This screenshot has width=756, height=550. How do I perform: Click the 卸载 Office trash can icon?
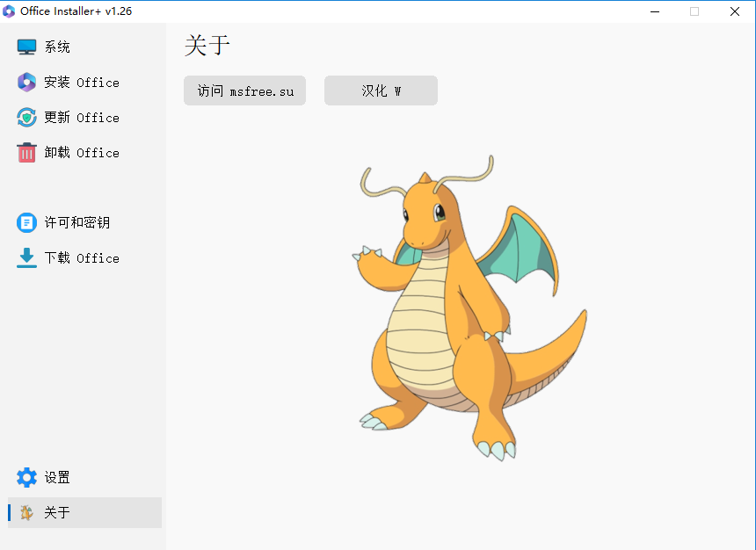coord(26,152)
